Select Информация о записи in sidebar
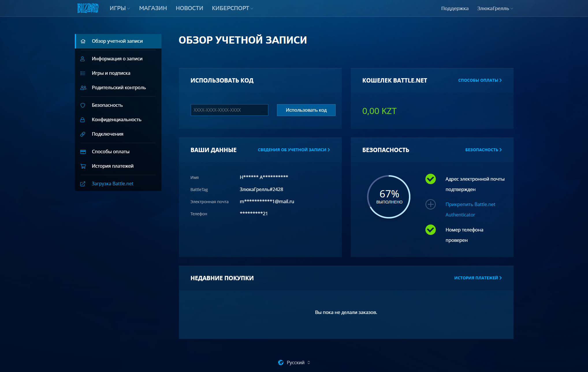 pos(118,59)
